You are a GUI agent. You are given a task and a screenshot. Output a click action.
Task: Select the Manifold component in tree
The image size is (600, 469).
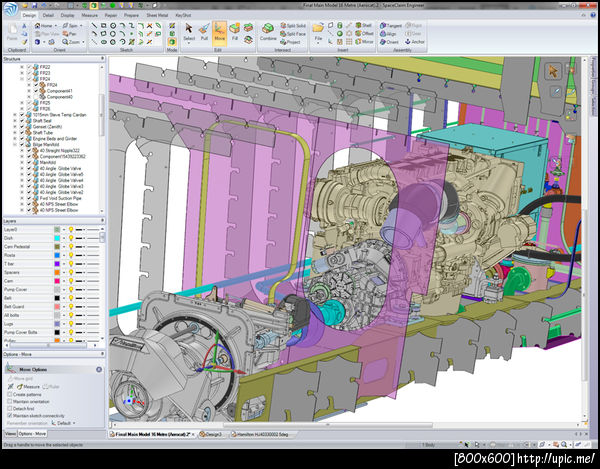tap(48, 163)
